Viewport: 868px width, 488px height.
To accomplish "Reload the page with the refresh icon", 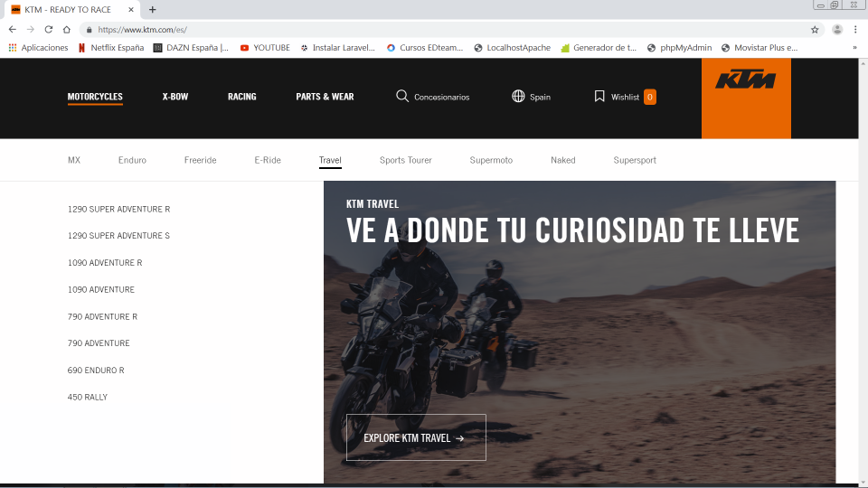I will [49, 29].
